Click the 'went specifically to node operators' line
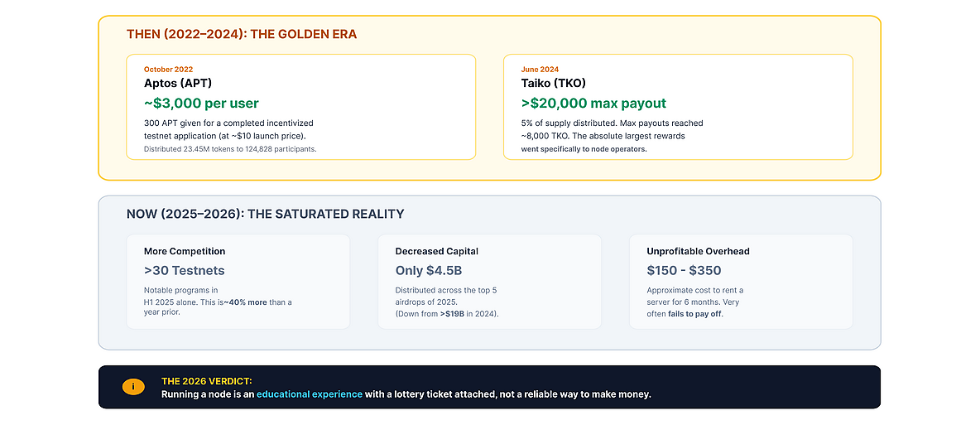Viewport: 980px width, 425px height. tap(584, 149)
